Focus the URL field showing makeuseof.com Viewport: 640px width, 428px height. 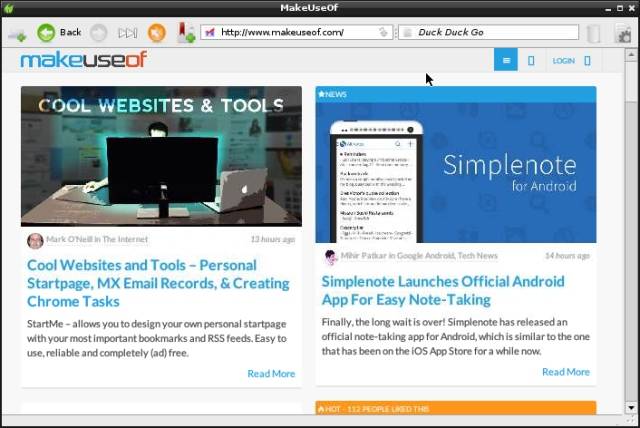pyautogui.click(x=296, y=32)
